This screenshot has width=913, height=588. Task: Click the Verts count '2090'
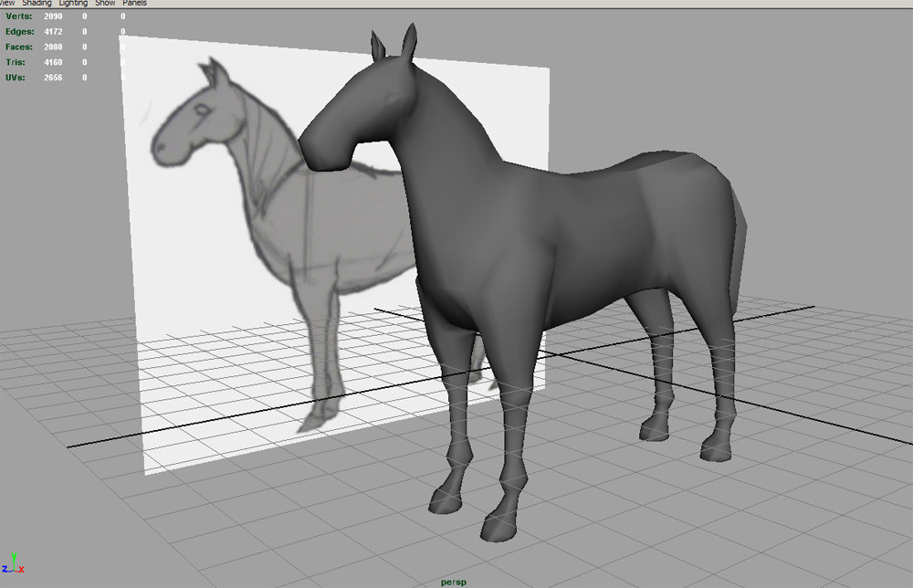point(53,16)
